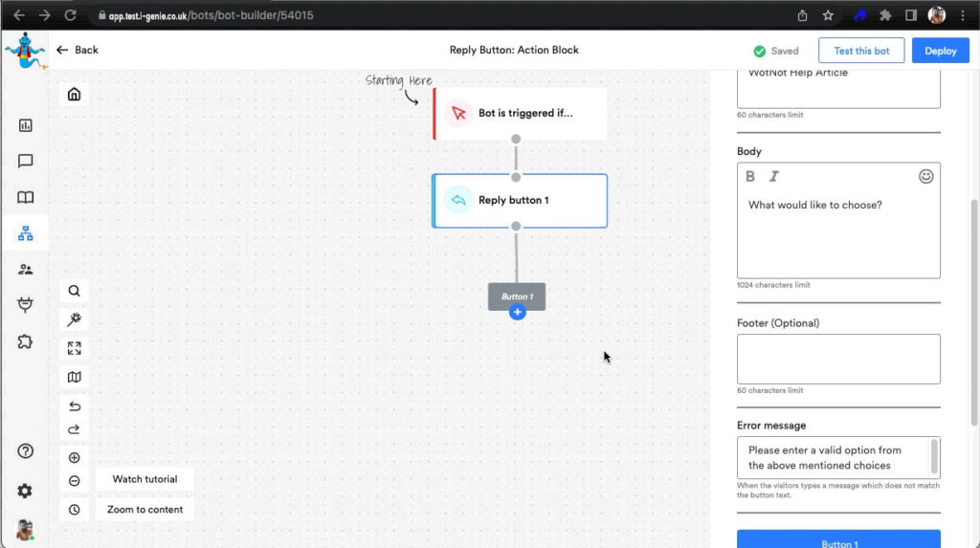Select the Reply button 1 node
Viewport: 980px width, 548px height.
coord(520,201)
